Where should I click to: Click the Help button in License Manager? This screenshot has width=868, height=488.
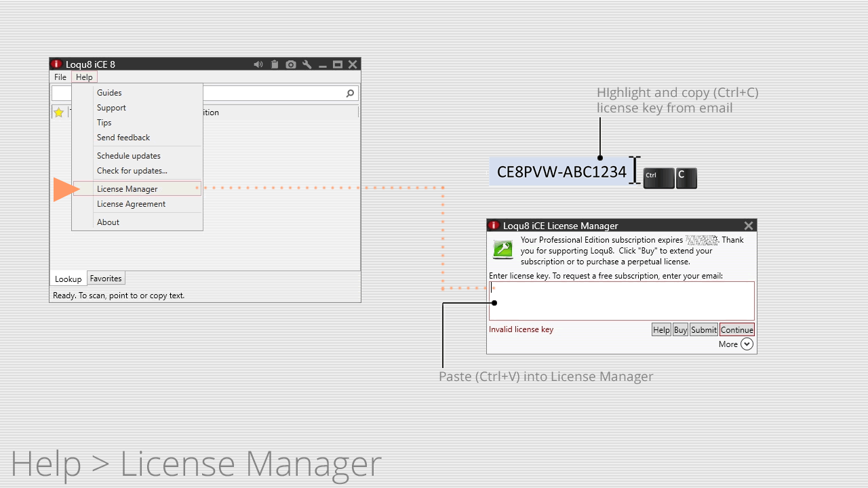click(661, 329)
